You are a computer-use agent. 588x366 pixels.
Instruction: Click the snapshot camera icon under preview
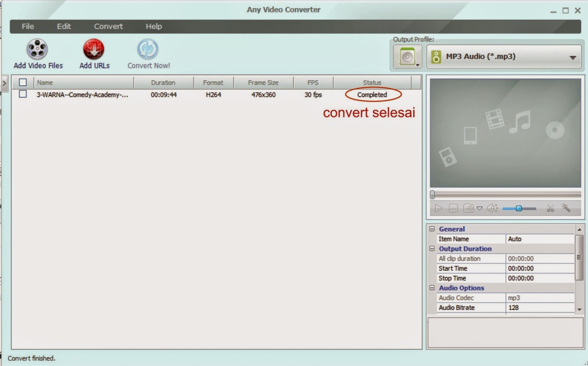click(469, 208)
